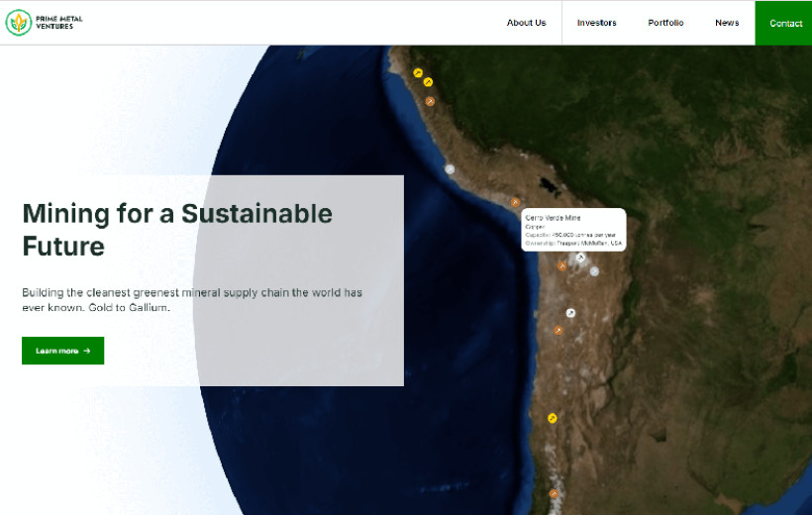This screenshot has height=515, width=812.
Task: Select the lone silver marker on the coast above the tooltip
Action: (450, 169)
